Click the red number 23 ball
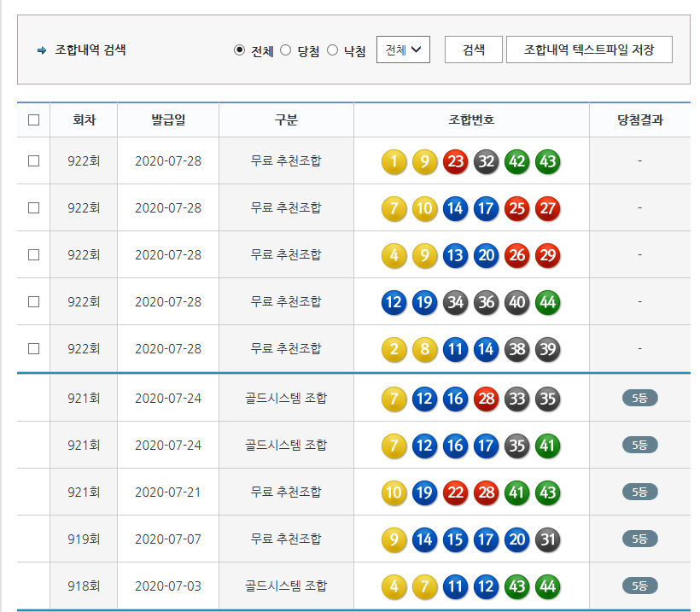Image resolution: width=700 pixels, height=612 pixels. pyautogui.click(x=456, y=161)
